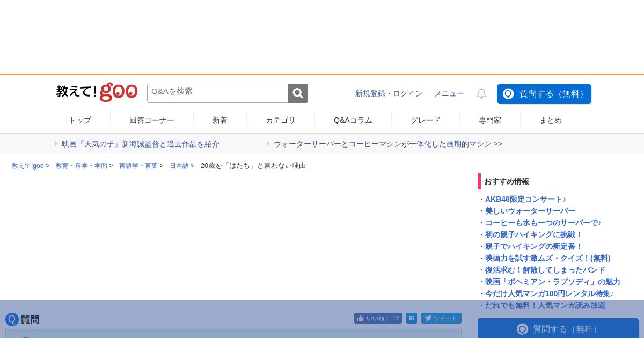The image size is (644, 338).
Task: Open 親子でハイキングの新定番！ link
Action: pos(534,246)
